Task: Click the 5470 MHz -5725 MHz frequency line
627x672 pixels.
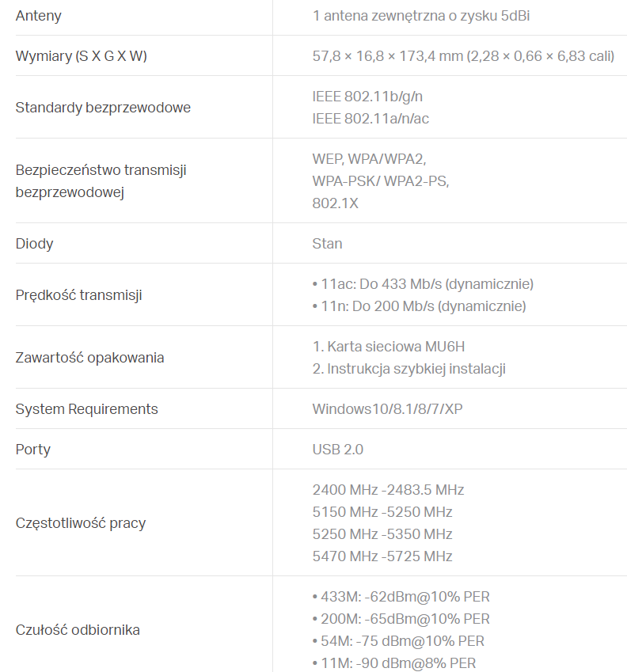Action: coord(382,556)
